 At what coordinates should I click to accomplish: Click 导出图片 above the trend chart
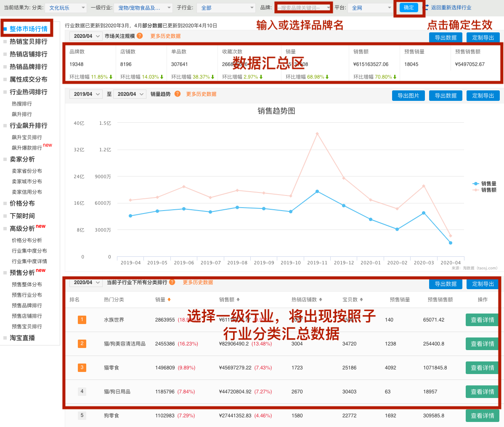pyautogui.click(x=408, y=95)
